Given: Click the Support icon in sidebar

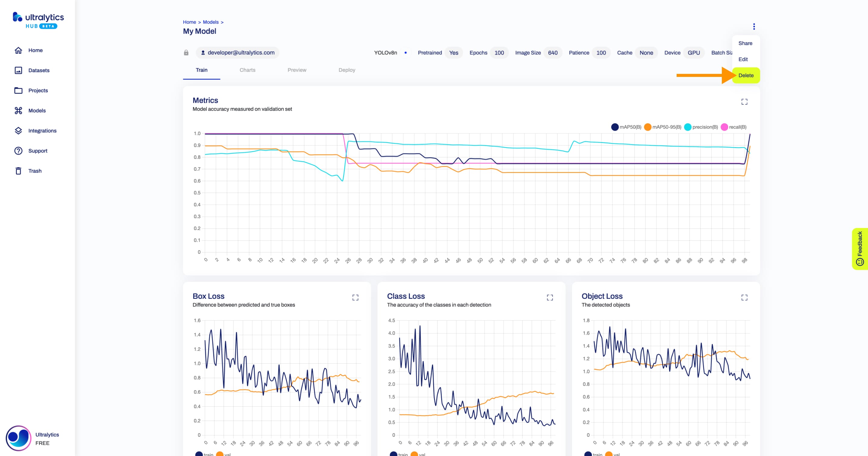Looking at the screenshot, I should [x=18, y=150].
